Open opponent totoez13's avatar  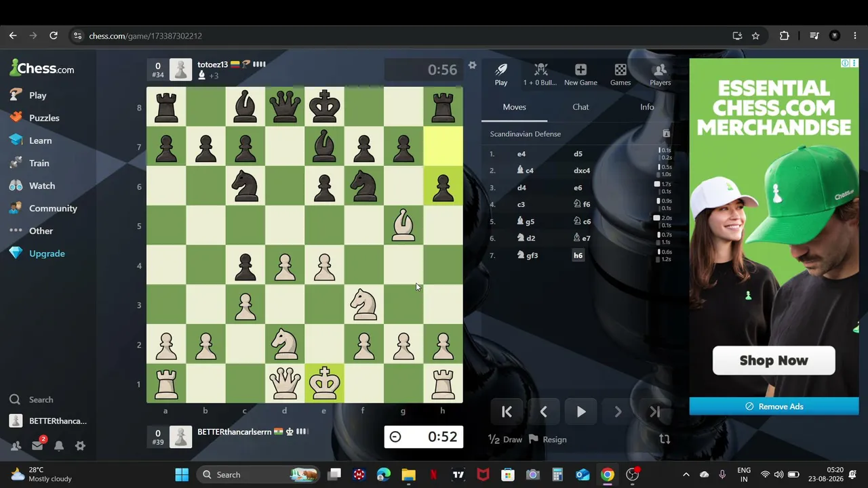pos(180,70)
